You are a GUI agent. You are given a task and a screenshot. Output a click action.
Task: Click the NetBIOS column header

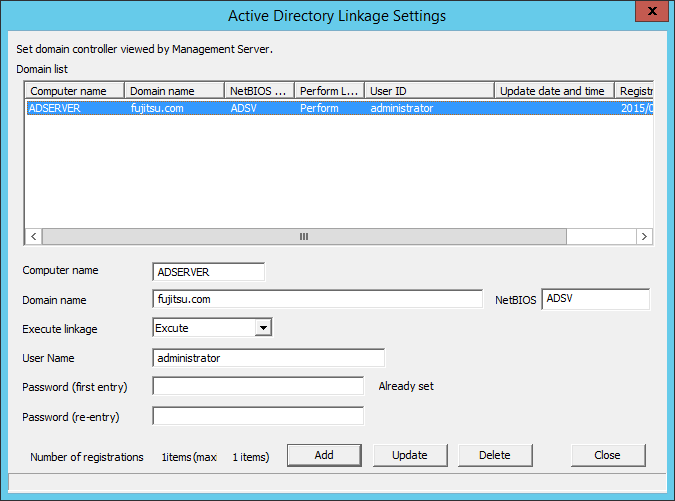click(260, 91)
